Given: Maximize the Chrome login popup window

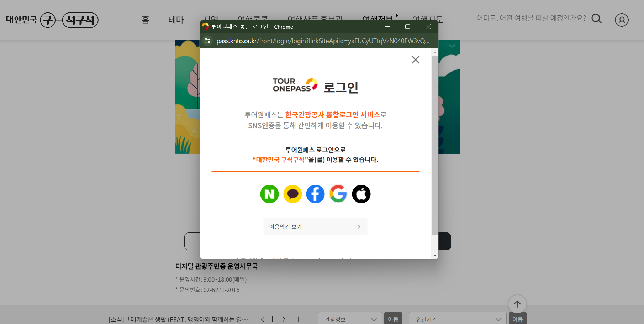Looking at the screenshot, I should (408, 27).
